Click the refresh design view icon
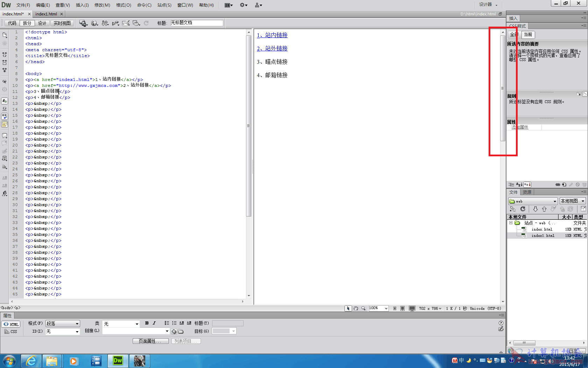 pyautogui.click(x=146, y=23)
